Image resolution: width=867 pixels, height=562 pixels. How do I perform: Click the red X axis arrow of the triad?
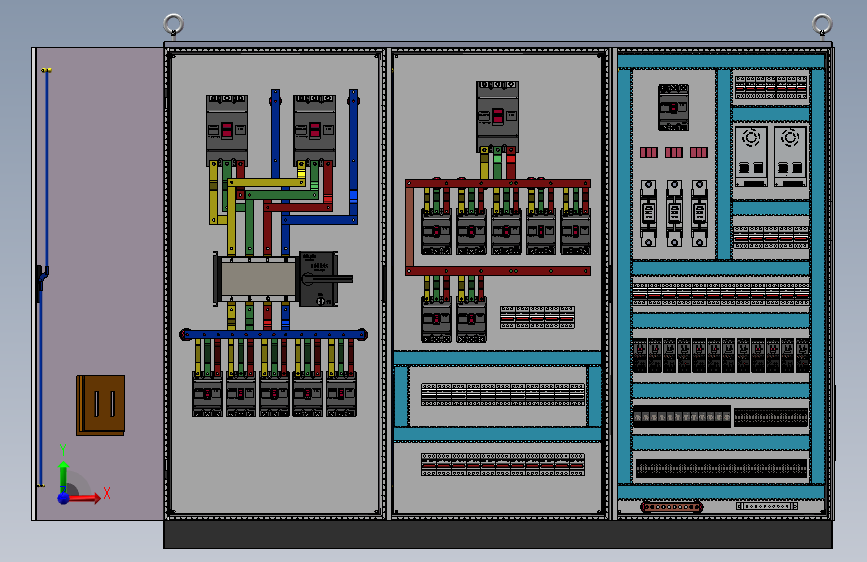tap(86, 498)
